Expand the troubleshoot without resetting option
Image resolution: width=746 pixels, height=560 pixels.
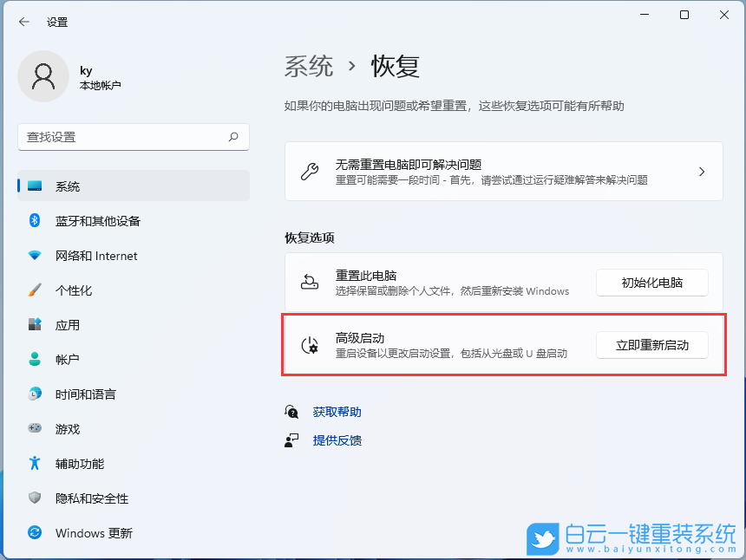coord(702,171)
